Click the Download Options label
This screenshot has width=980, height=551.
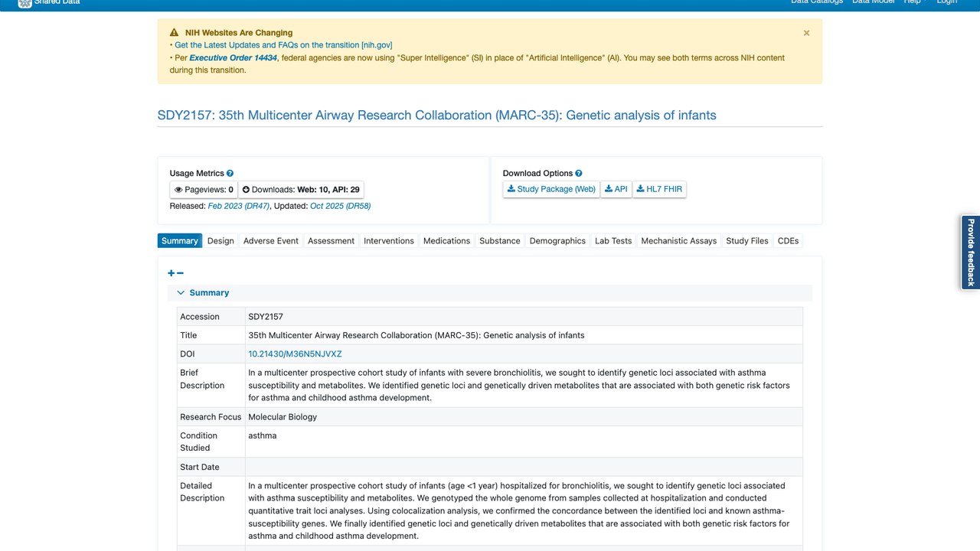(537, 174)
